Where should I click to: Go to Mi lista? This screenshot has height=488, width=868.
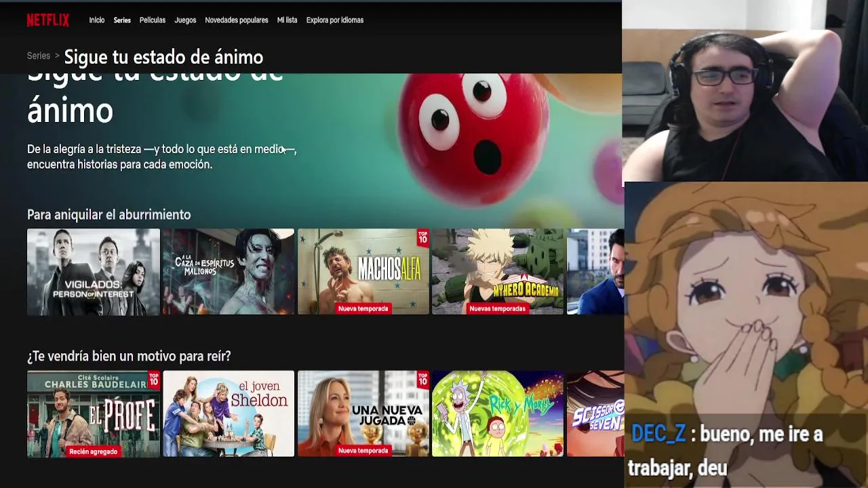[x=287, y=20]
